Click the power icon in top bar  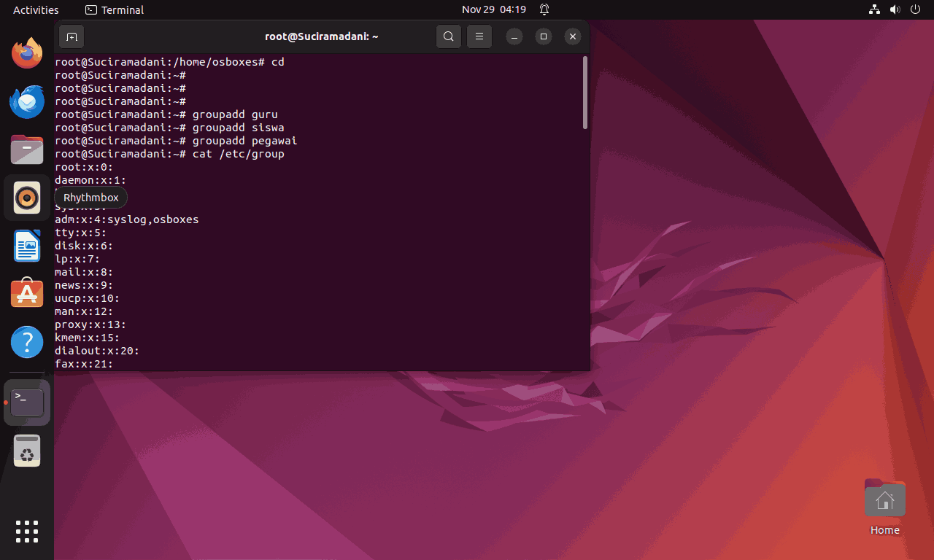pyautogui.click(x=915, y=9)
